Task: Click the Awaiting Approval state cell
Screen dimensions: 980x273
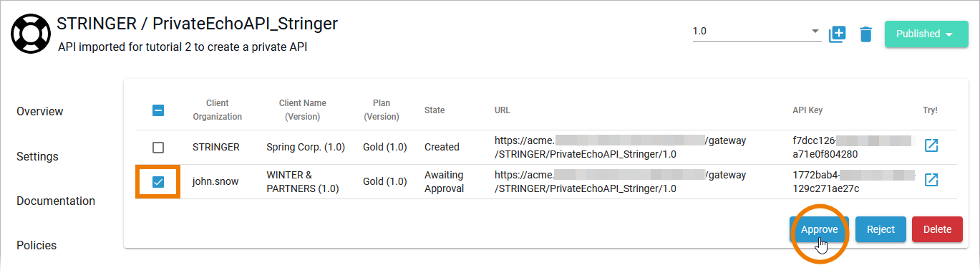Action: point(444,182)
